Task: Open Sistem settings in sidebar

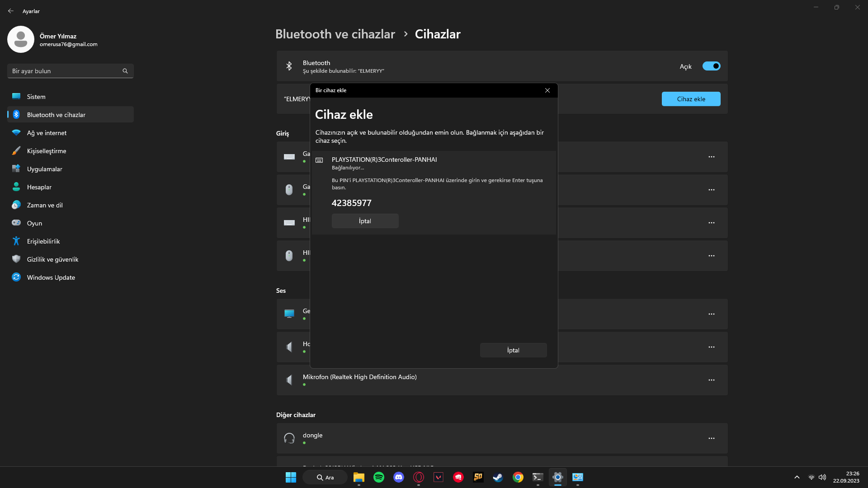Action: click(36, 97)
